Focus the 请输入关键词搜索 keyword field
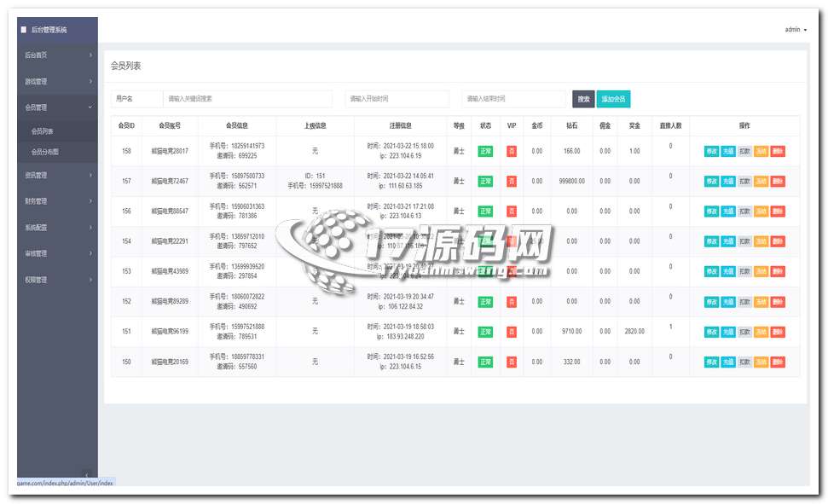 [x=247, y=99]
